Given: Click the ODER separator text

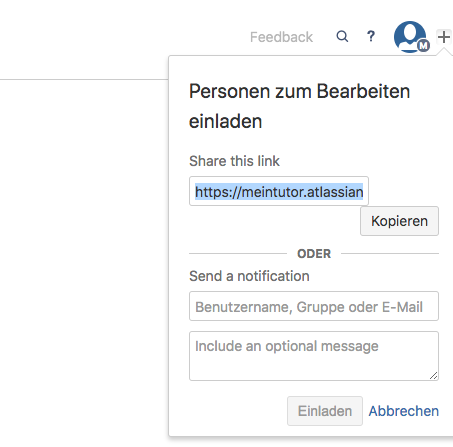Looking at the screenshot, I should pos(314,254).
